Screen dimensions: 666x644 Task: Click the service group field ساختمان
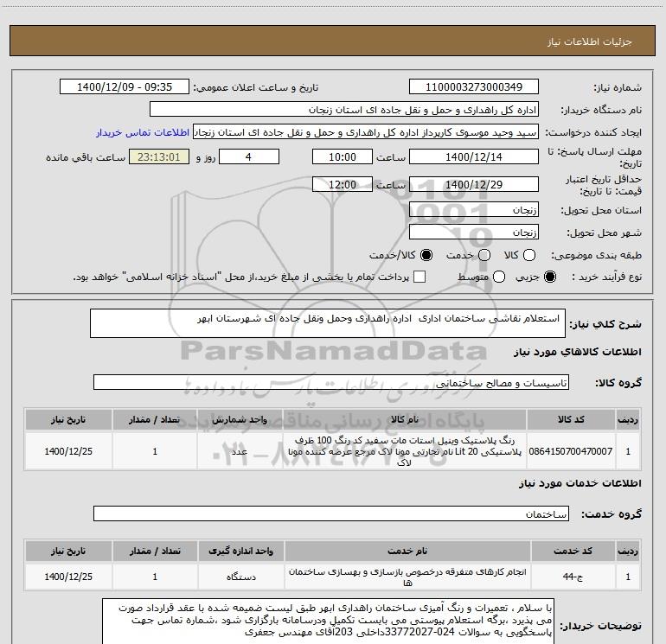pyautogui.click(x=331, y=513)
